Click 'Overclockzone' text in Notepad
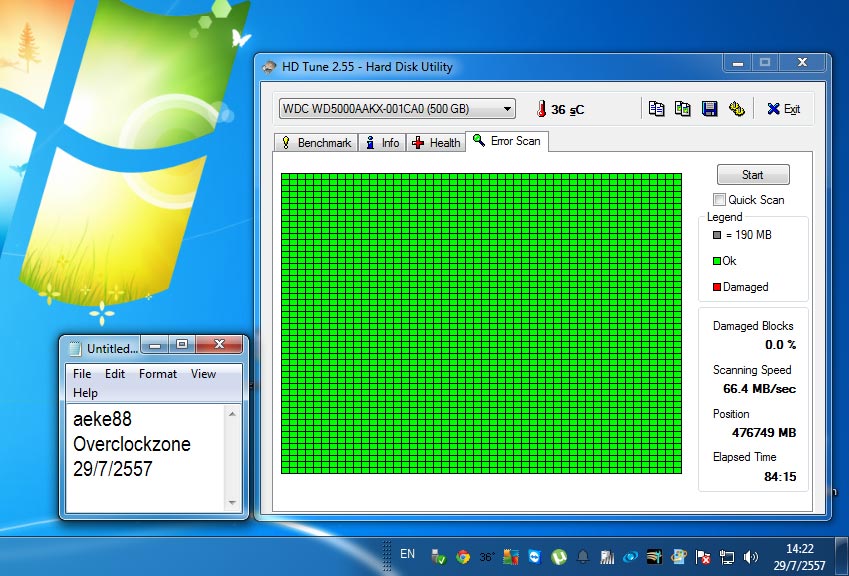 [132, 444]
